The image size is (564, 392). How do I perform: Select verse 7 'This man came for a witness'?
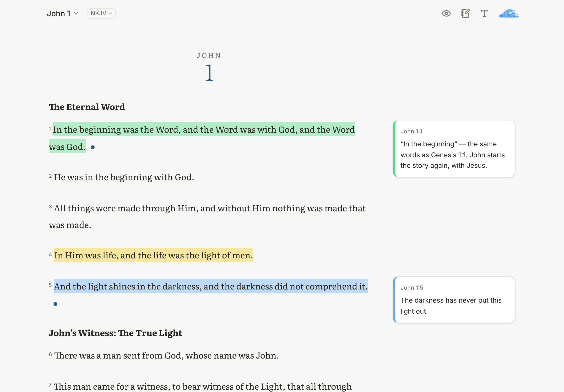pyautogui.click(x=203, y=386)
